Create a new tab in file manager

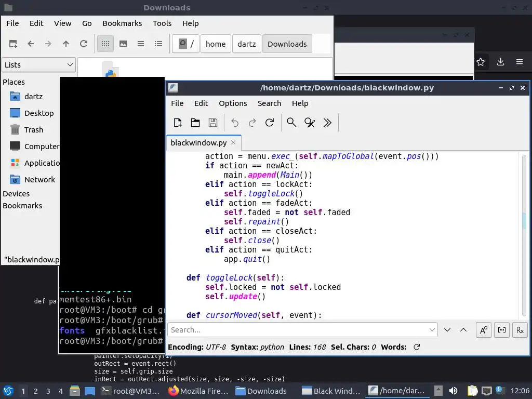[x=13, y=44]
